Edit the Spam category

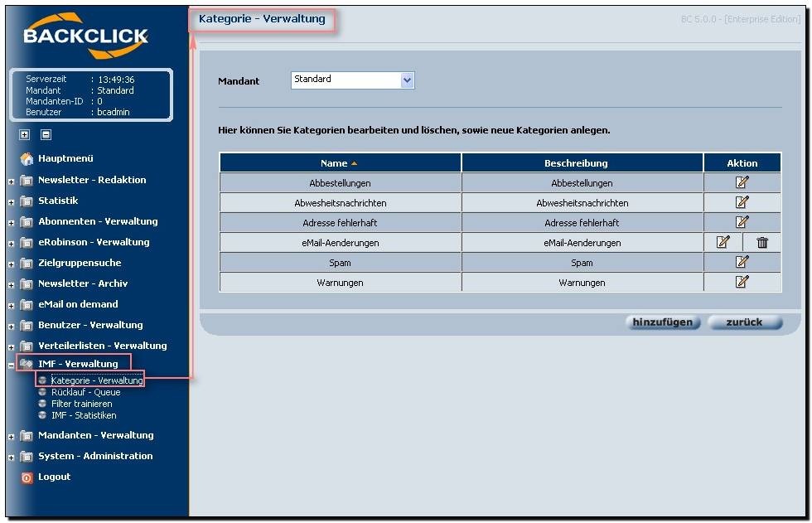coord(742,262)
